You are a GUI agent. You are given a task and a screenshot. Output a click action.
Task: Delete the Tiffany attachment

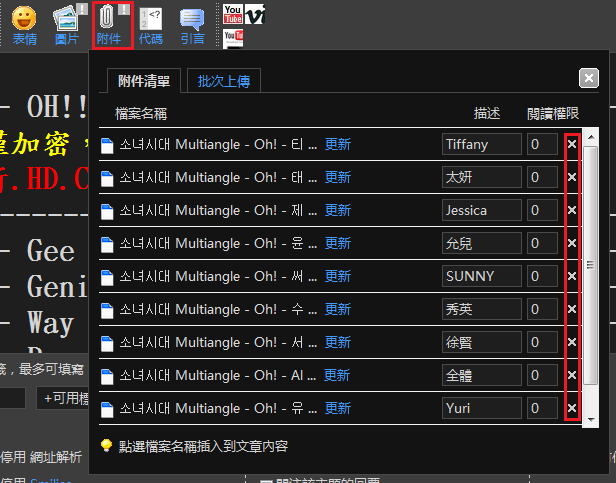pyautogui.click(x=572, y=144)
